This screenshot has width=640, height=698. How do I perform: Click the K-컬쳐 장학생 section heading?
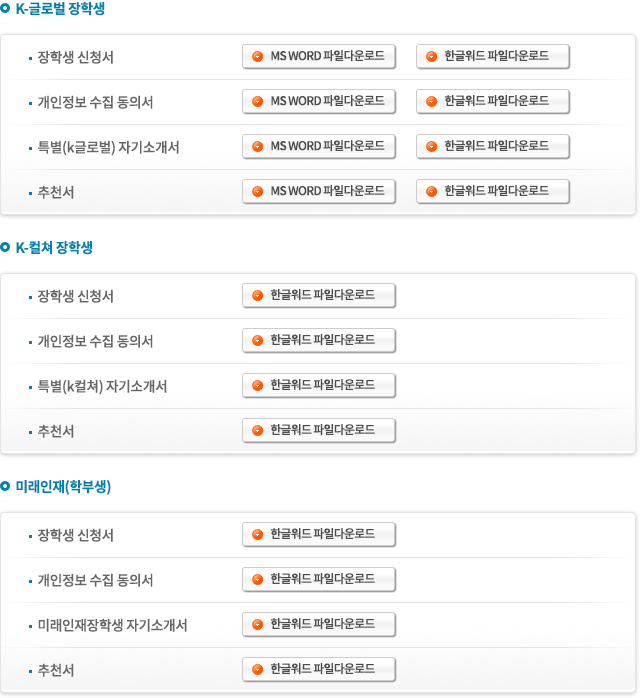[54, 248]
